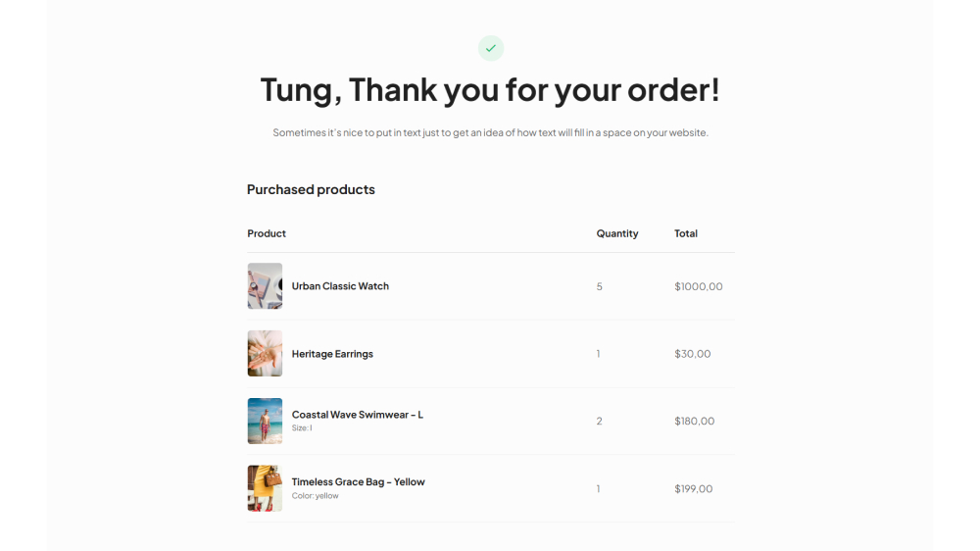Image resolution: width=980 pixels, height=551 pixels.
Task: Click the Urban Classic Watch product name
Action: pos(340,286)
